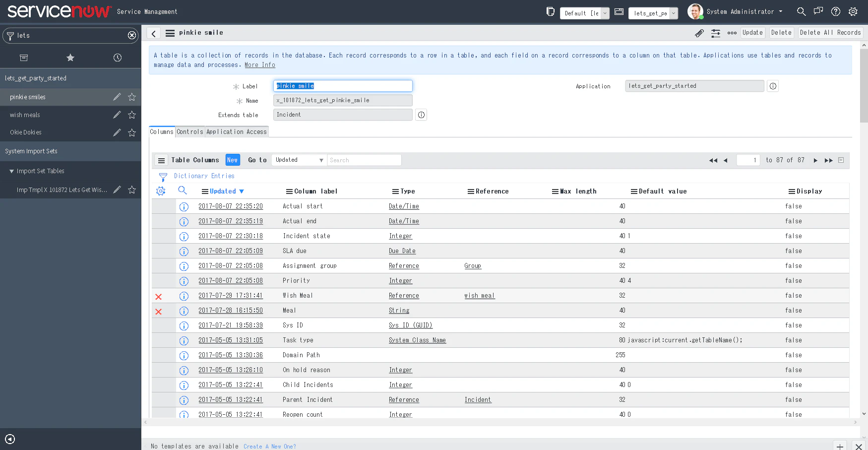The image size is (868, 450).
Task: Toggle column search magnifier row
Action: (x=183, y=191)
